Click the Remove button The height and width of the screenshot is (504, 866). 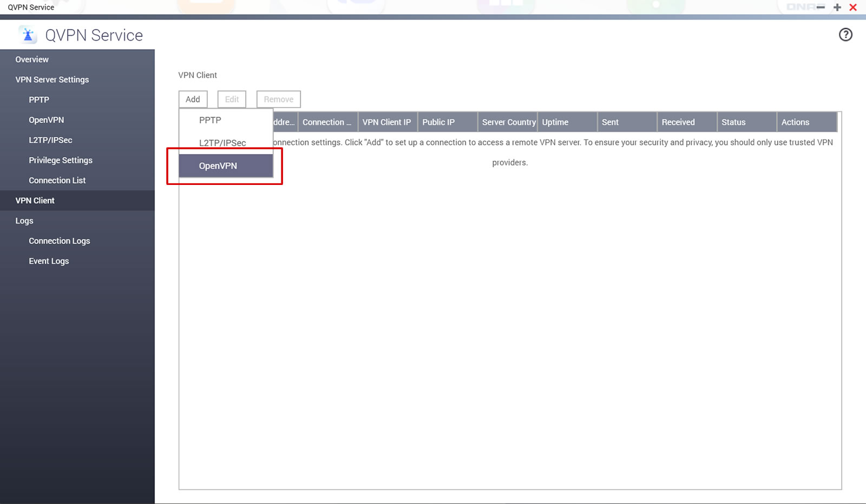[279, 99]
